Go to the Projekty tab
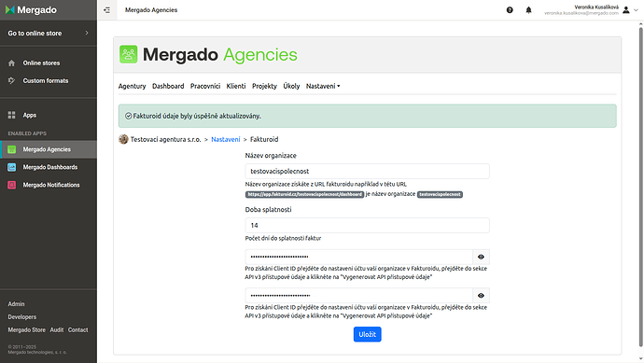 pyautogui.click(x=264, y=86)
